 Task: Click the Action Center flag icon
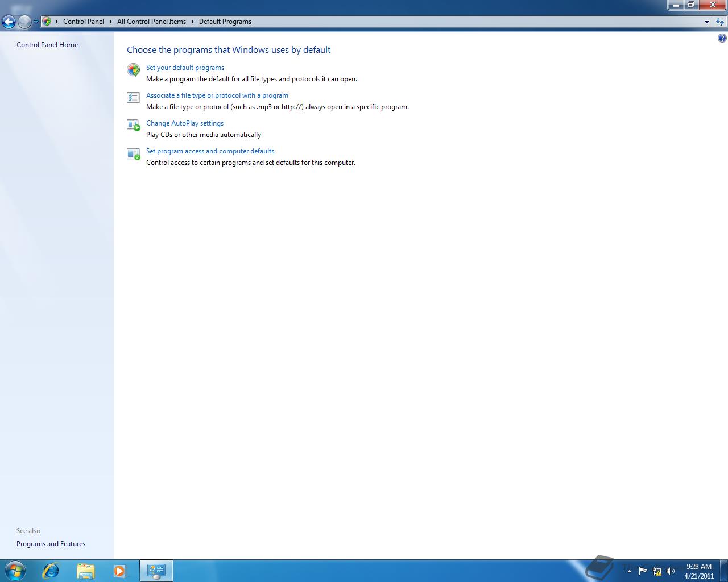point(643,571)
